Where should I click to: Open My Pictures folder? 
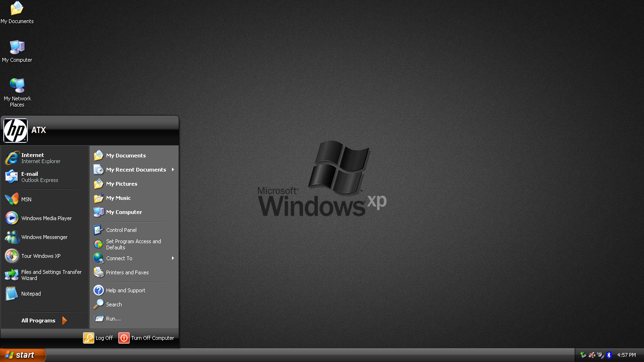click(x=134, y=184)
